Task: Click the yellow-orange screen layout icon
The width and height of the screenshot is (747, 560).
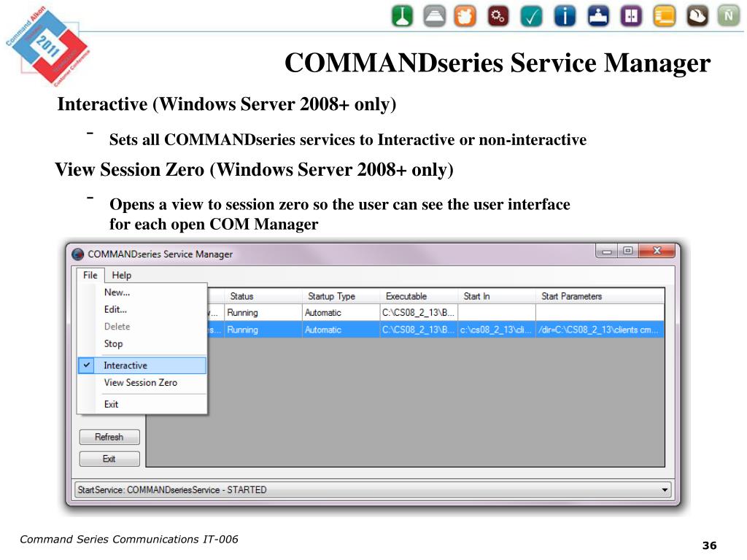Action: click(x=664, y=16)
